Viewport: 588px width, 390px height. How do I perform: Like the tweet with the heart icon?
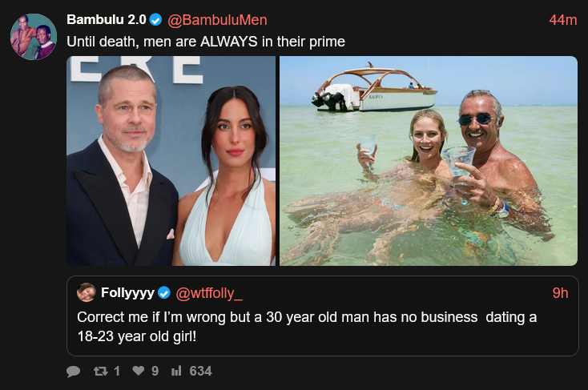coord(138,372)
